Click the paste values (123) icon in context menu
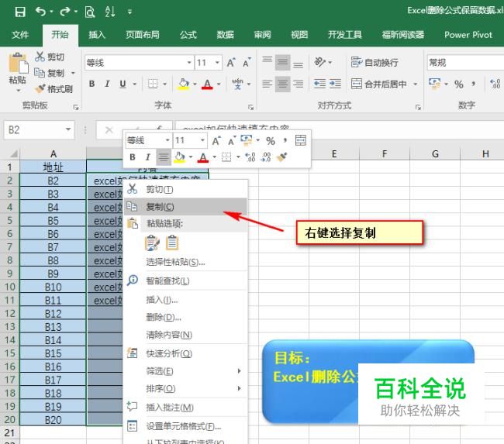This screenshot has width=504, height=444. pos(172,243)
